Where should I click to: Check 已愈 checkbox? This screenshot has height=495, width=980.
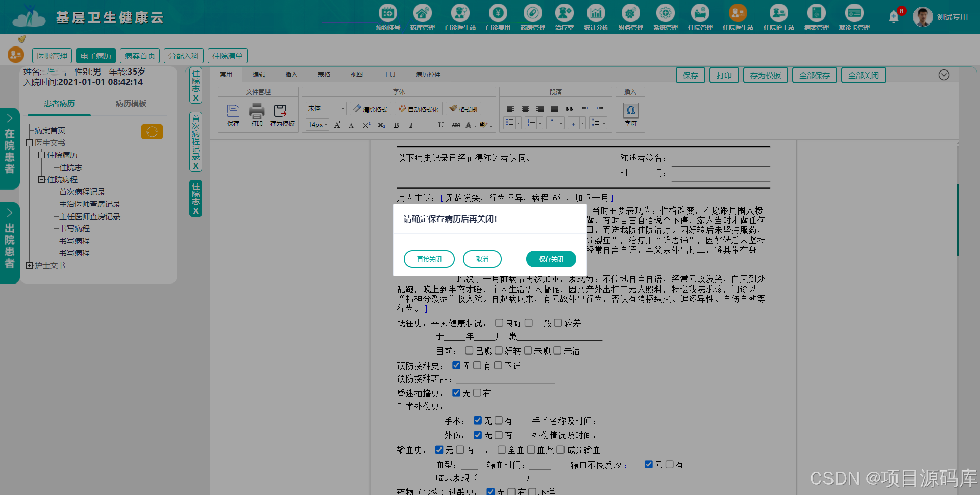click(x=469, y=350)
